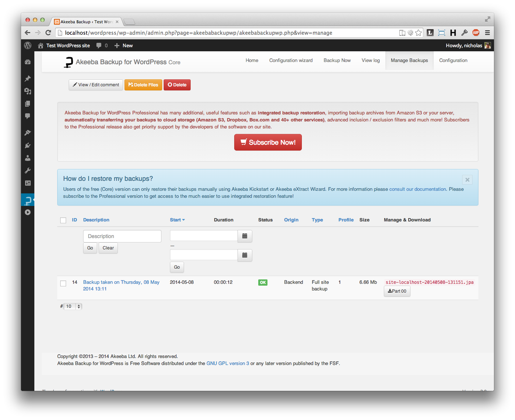
Task: Open the Users sidebar icon
Action: coord(28,158)
